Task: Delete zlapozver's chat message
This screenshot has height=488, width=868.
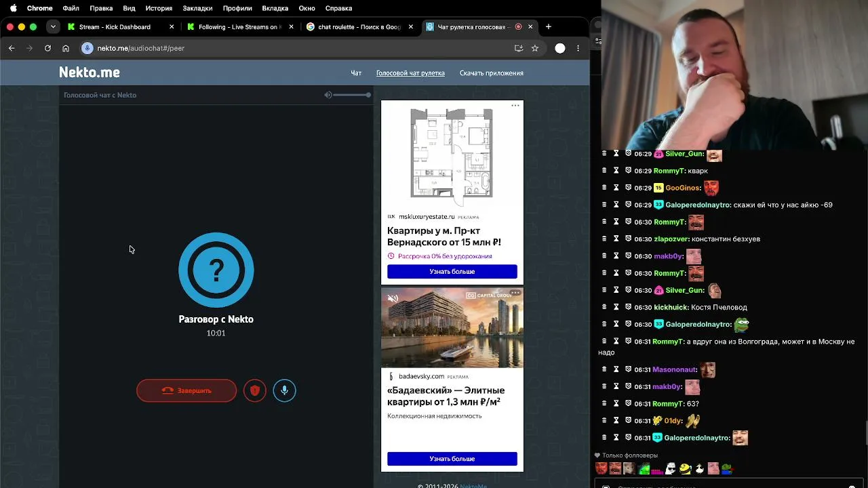Action: click(604, 239)
